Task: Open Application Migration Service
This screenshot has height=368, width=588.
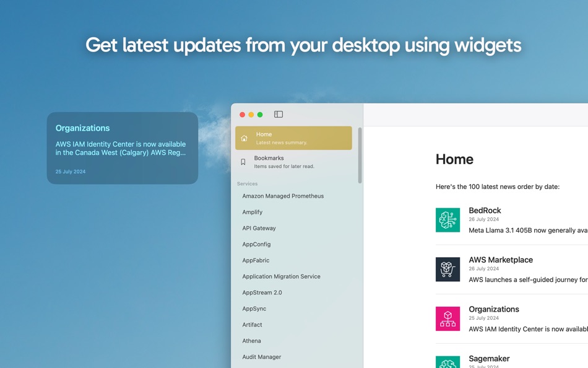Action: [x=281, y=276]
